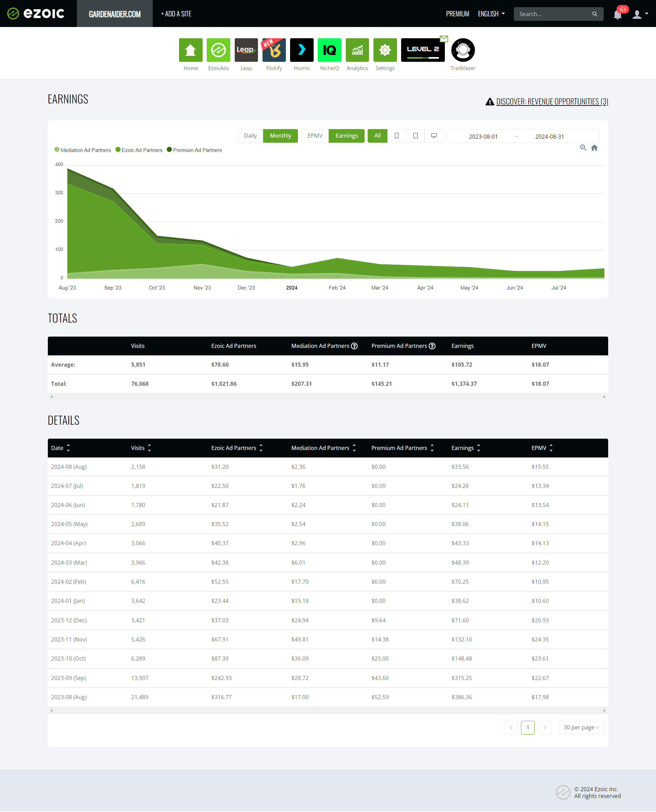Open the Home dashboard icon
This screenshot has height=812, width=656.
[x=190, y=50]
